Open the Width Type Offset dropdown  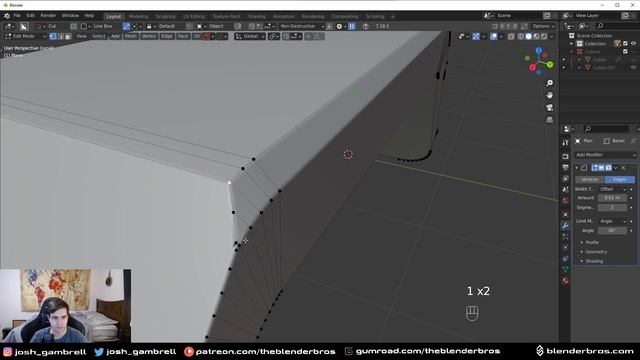tap(612, 189)
